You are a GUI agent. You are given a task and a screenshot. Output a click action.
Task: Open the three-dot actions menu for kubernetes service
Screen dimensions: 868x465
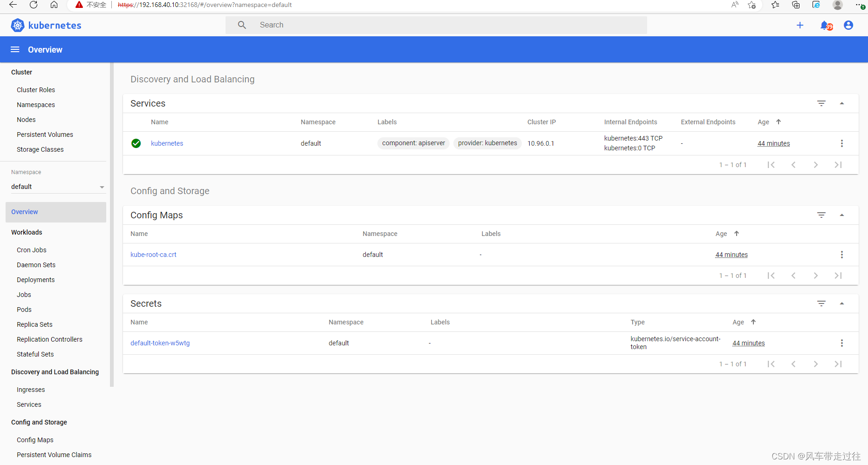tap(842, 143)
